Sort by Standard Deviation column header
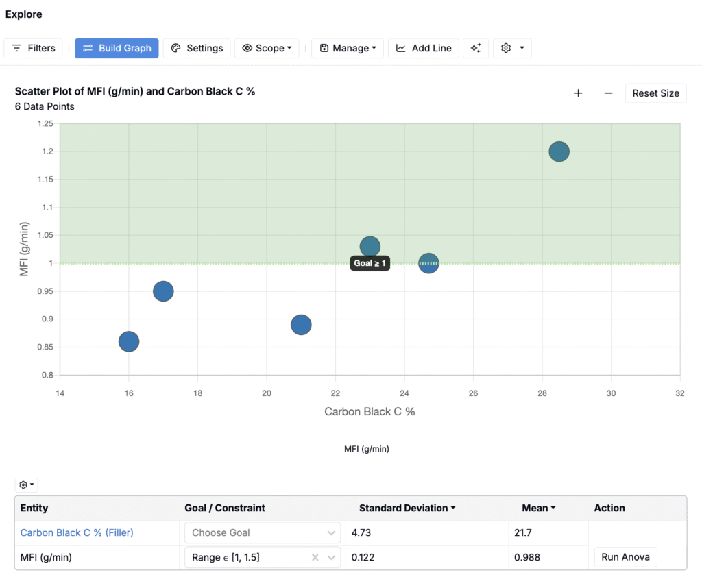The width and height of the screenshot is (702, 588). coord(407,508)
